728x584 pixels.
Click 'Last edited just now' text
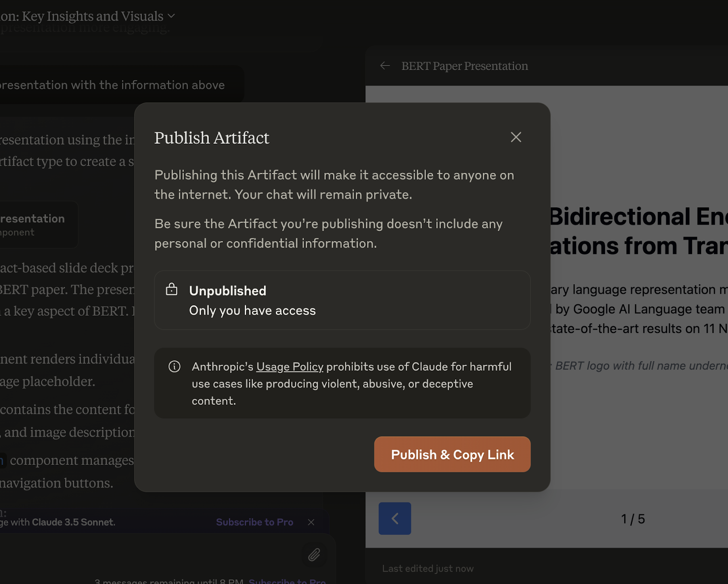click(x=428, y=569)
